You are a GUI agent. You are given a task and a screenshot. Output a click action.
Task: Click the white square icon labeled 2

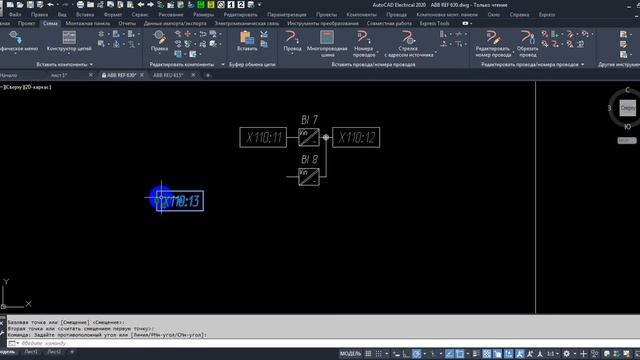(241, 5)
